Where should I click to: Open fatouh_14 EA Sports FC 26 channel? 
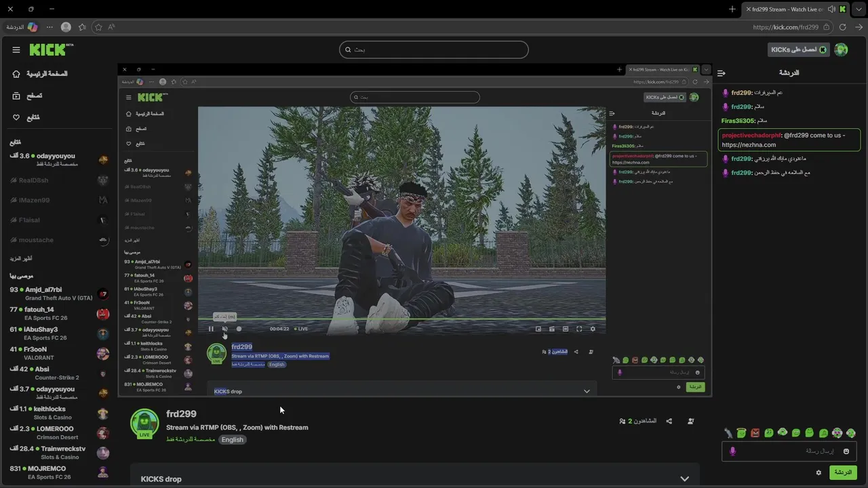pos(59,314)
